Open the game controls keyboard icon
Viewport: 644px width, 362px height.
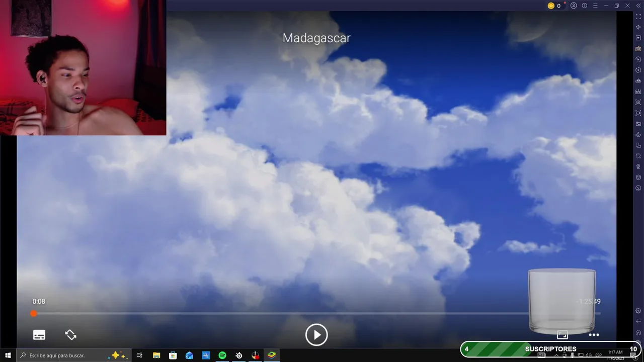tap(638, 49)
